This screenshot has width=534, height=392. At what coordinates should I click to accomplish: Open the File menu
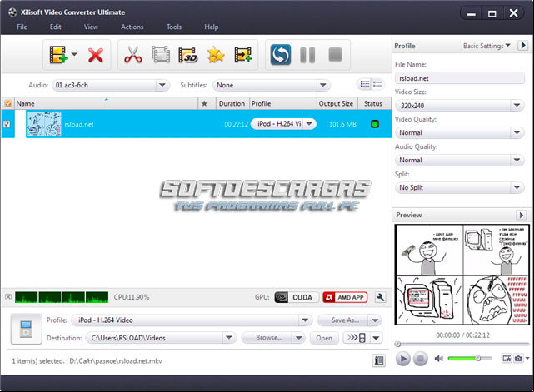point(22,27)
